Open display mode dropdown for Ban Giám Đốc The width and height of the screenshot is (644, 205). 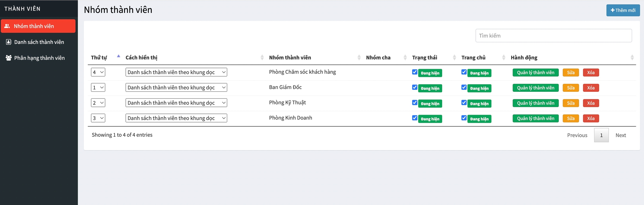pyautogui.click(x=176, y=88)
